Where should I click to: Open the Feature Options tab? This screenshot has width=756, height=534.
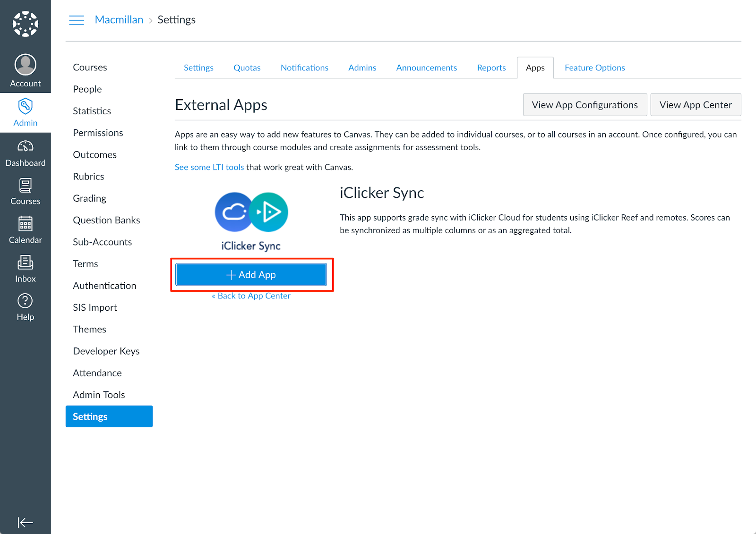(594, 68)
